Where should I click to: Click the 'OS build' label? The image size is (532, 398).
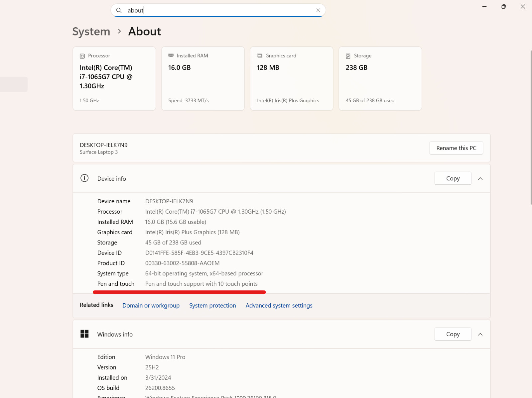click(x=108, y=388)
